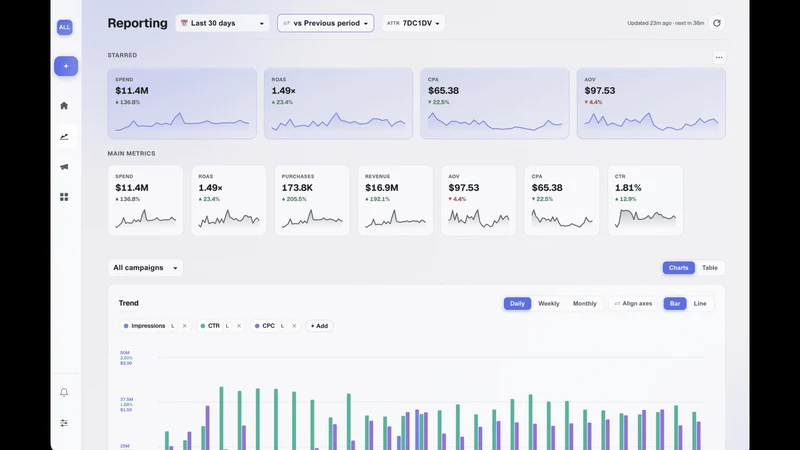Click the CTR green color dot

point(203,326)
